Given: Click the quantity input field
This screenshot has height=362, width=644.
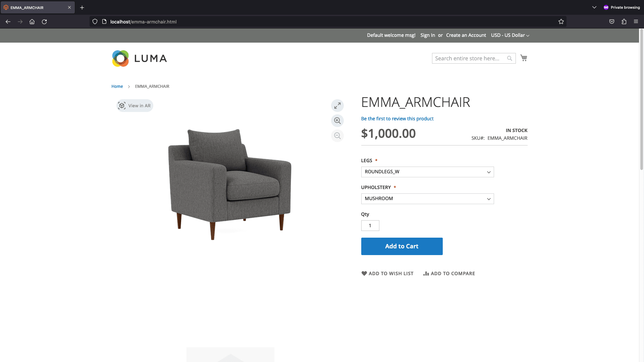Looking at the screenshot, I should pos(370,226).
